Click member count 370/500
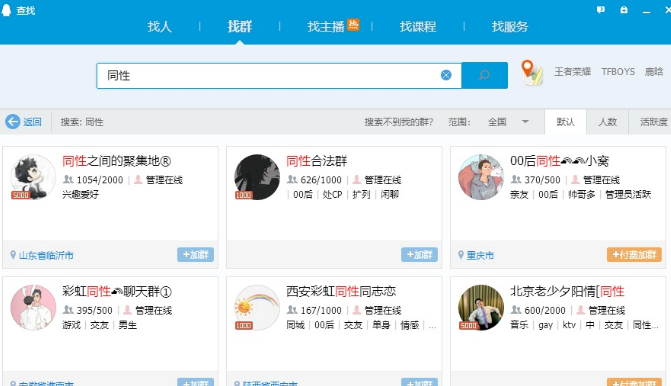671x386 pixels. 542,180
